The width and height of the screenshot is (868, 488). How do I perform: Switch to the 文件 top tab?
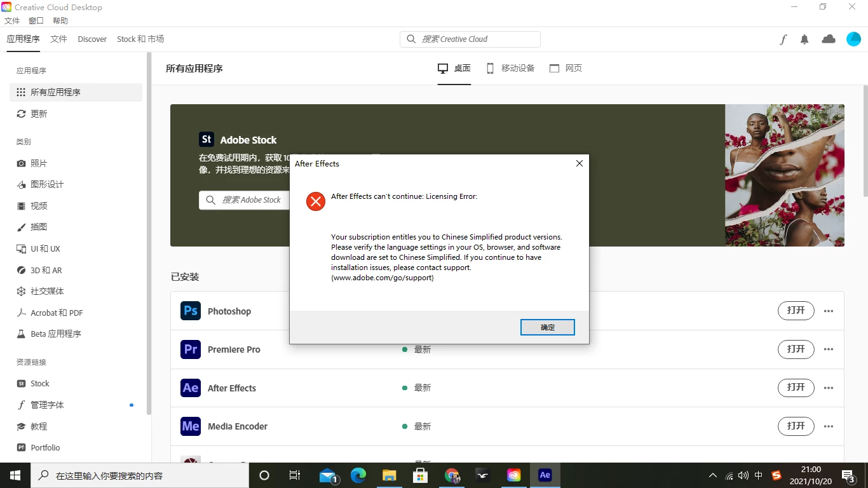59,39
